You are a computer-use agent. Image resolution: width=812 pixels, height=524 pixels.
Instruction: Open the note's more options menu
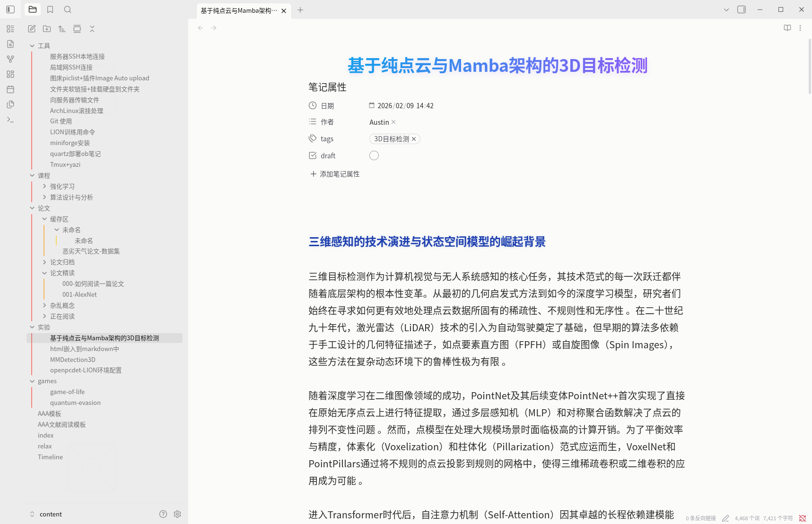(x=800, y=28)
